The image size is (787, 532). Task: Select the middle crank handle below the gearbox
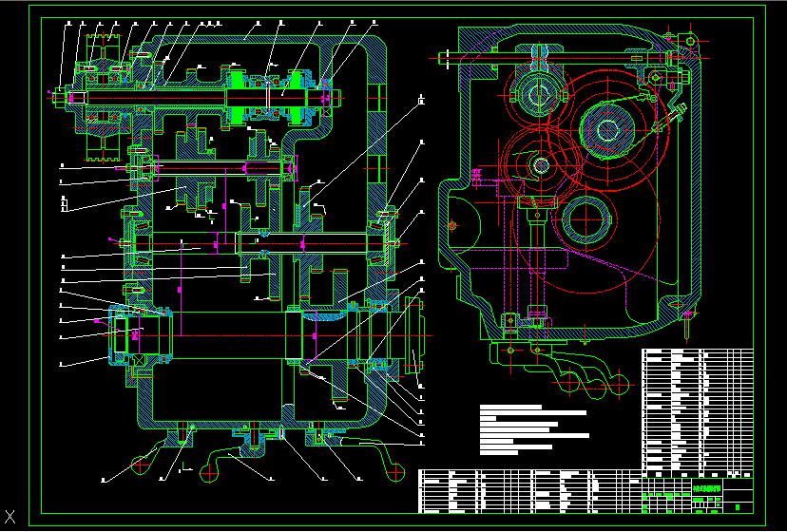(231, 457)
